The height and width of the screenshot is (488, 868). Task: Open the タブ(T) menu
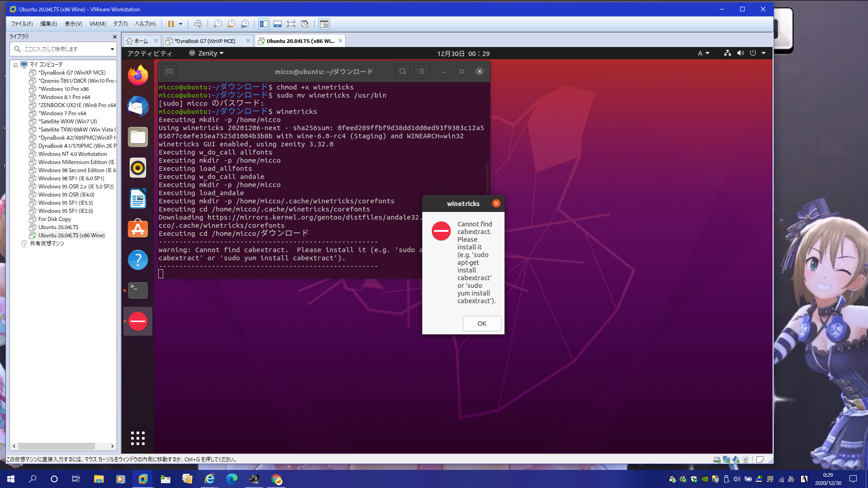click(120, 24)
